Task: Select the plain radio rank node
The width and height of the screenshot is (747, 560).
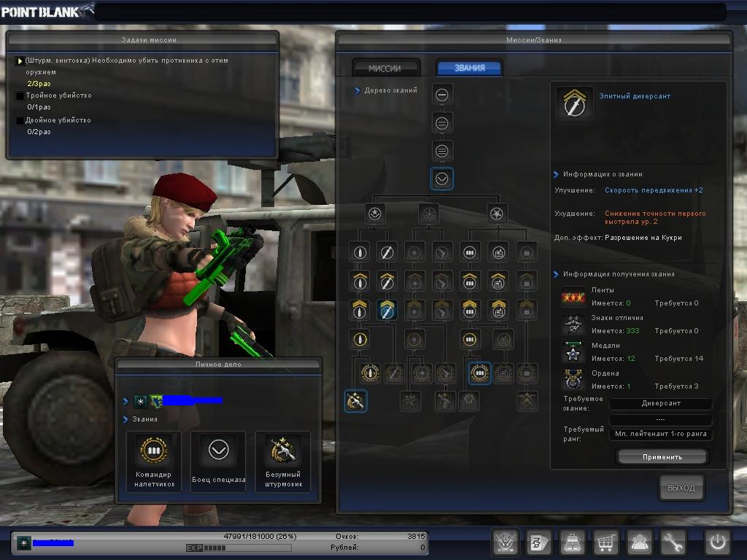Action: 498,252
